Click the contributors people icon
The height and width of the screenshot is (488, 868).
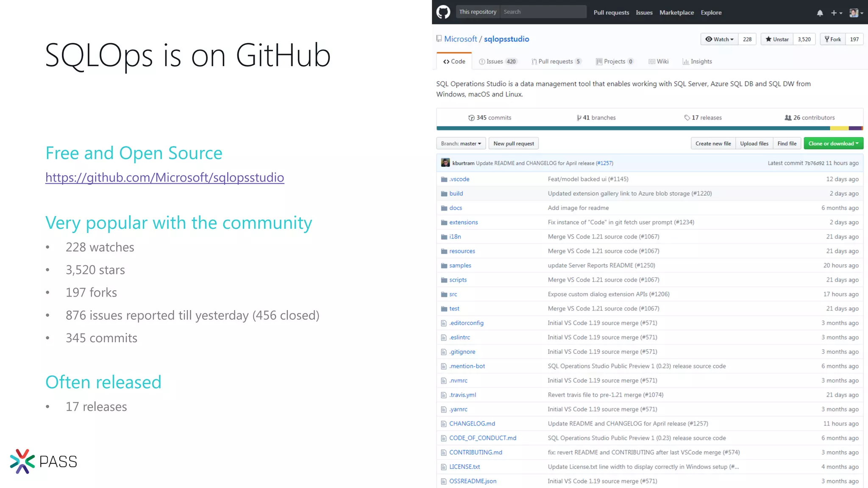click(x=788, y=118)
